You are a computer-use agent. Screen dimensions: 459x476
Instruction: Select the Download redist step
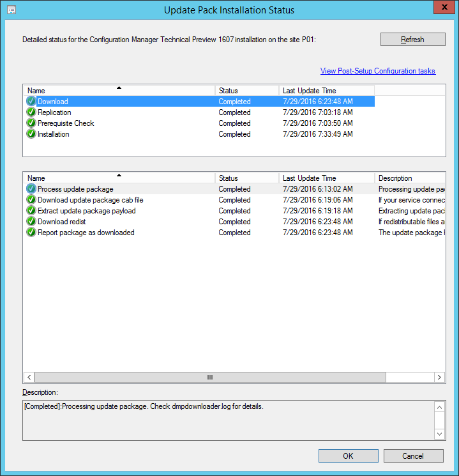(x=234, y=222)
